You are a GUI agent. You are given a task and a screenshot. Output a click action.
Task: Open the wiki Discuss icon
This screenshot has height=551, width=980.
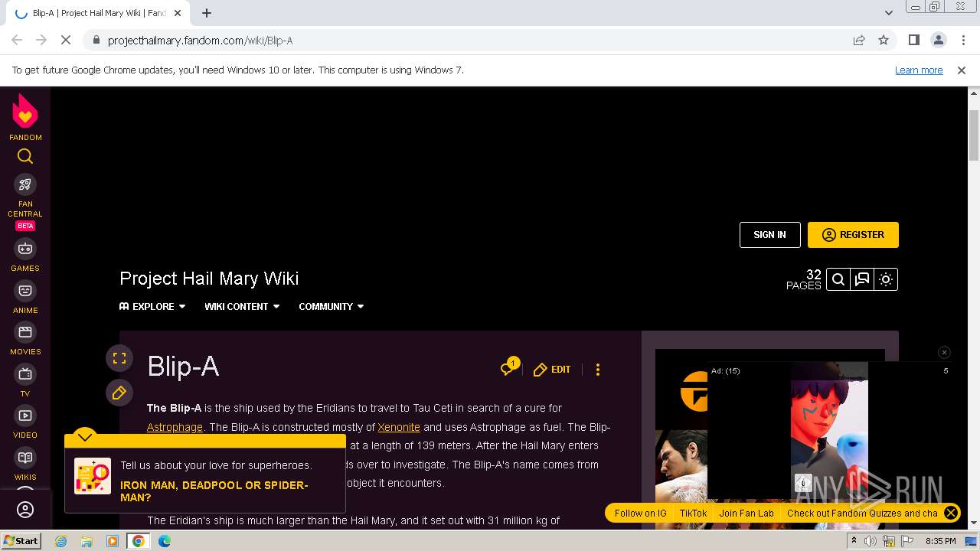(x=862, y=279)
